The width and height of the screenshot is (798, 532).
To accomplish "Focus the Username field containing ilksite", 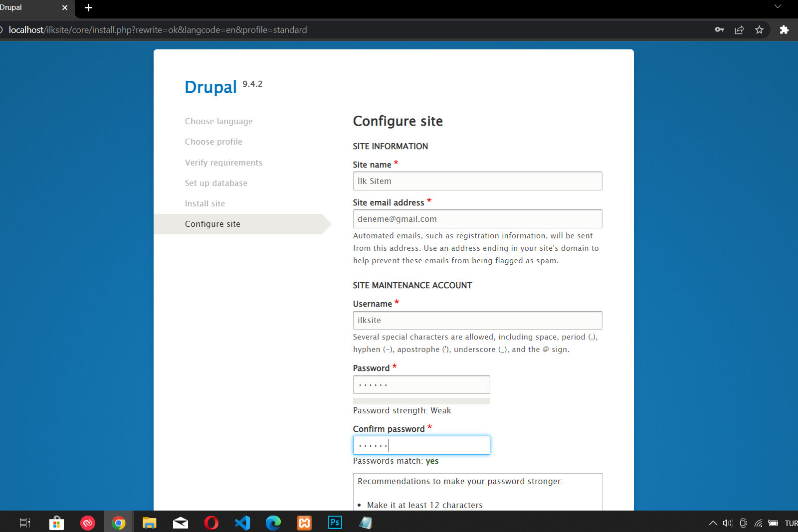I will pos(477,320).
